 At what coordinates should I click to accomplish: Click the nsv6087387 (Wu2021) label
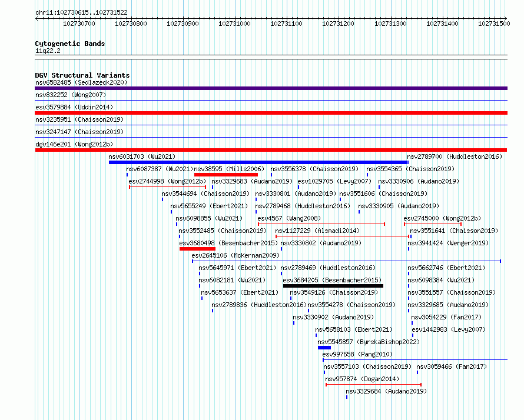(160, 169)
